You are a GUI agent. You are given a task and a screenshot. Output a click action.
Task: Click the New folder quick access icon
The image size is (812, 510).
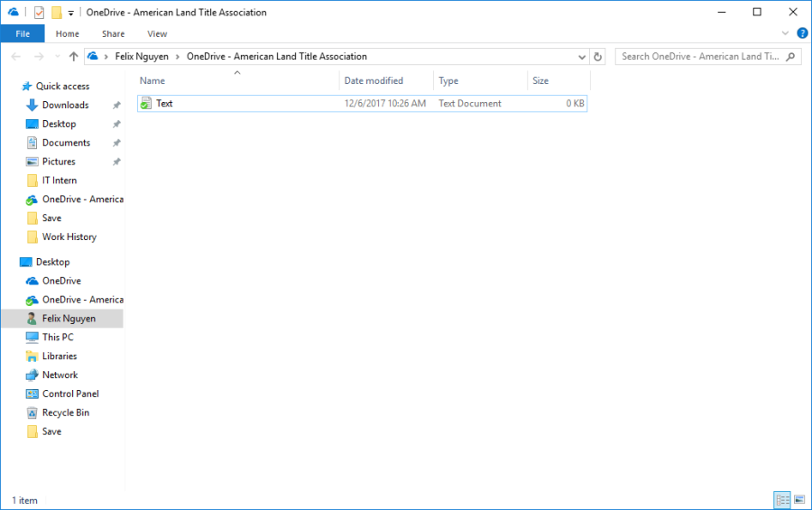pyautogui.click(x=57, y=13)
